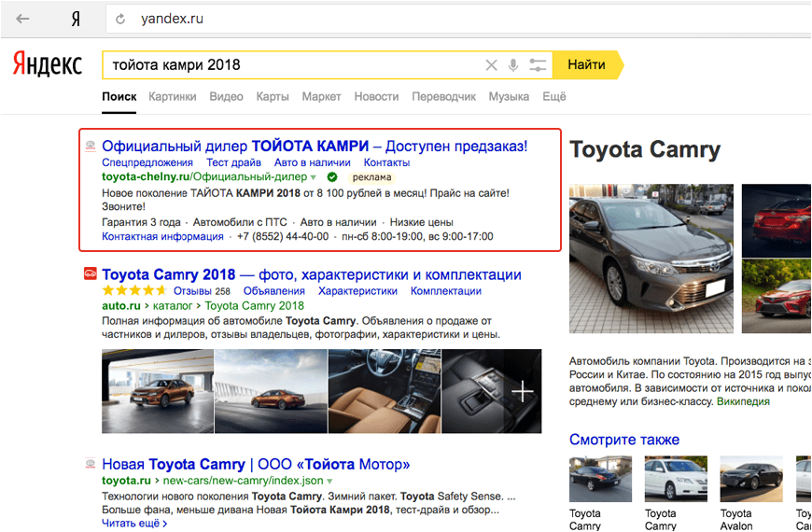Click the auto.ru favicon beside Toyota Camry 2018

coord(91,274)
